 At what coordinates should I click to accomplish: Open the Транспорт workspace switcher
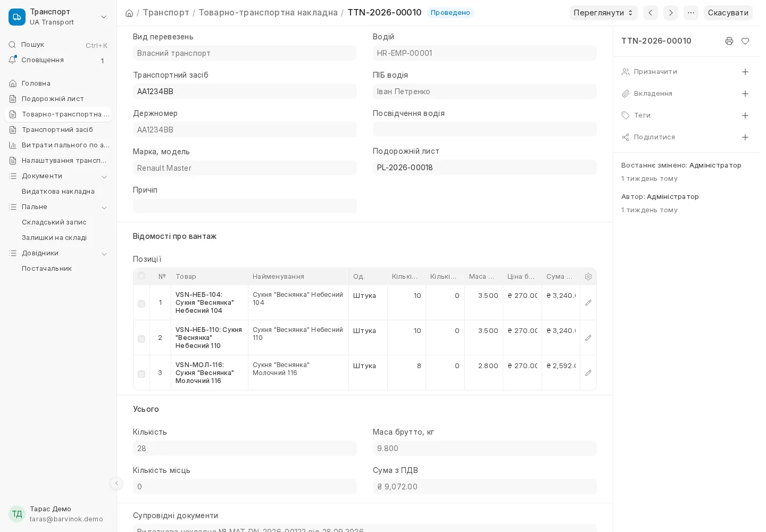click(x=59, y=17)
